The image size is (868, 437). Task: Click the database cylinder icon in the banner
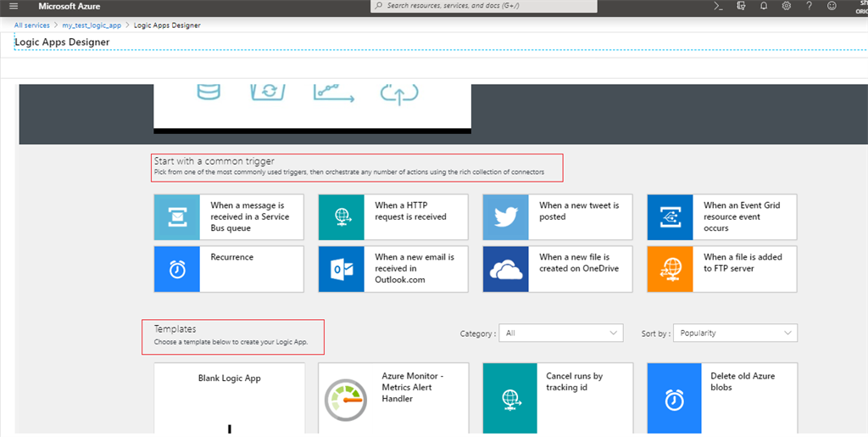coord(209,92)
